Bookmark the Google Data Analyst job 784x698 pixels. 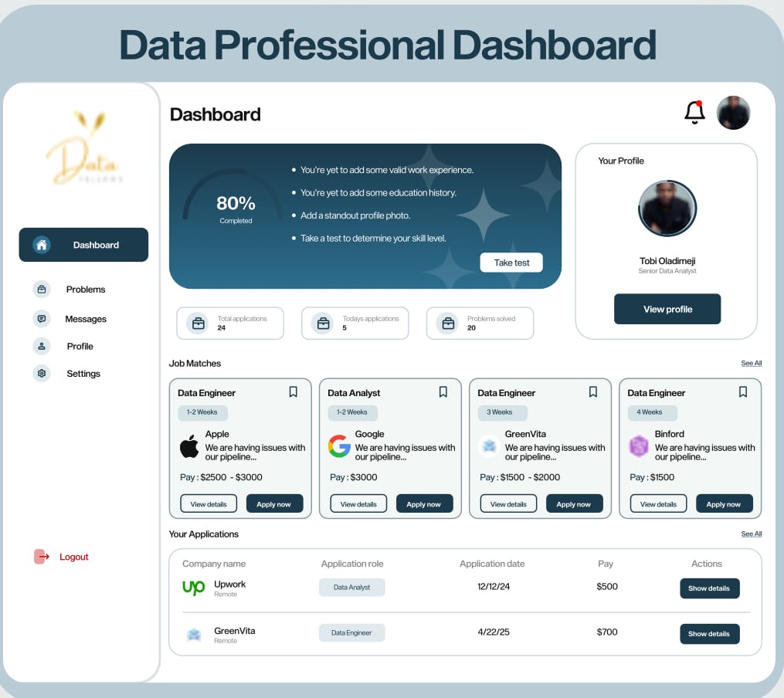(x=443, y=391)
